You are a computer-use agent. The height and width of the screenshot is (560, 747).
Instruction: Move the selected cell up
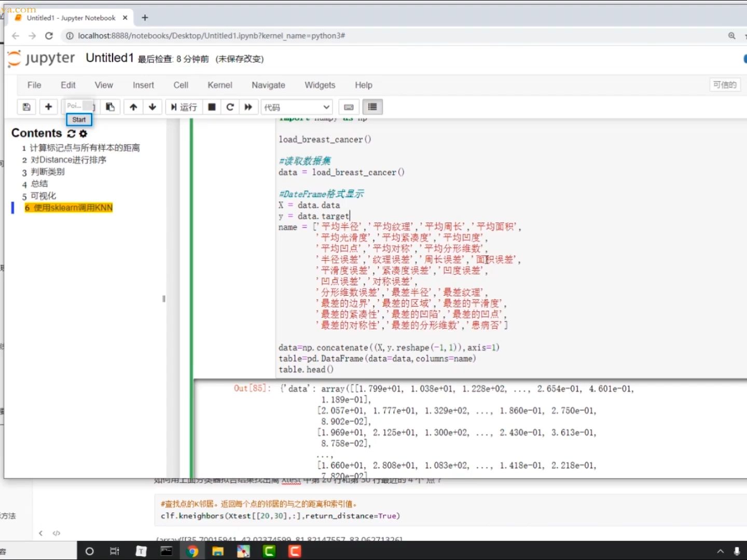[133, 107]
